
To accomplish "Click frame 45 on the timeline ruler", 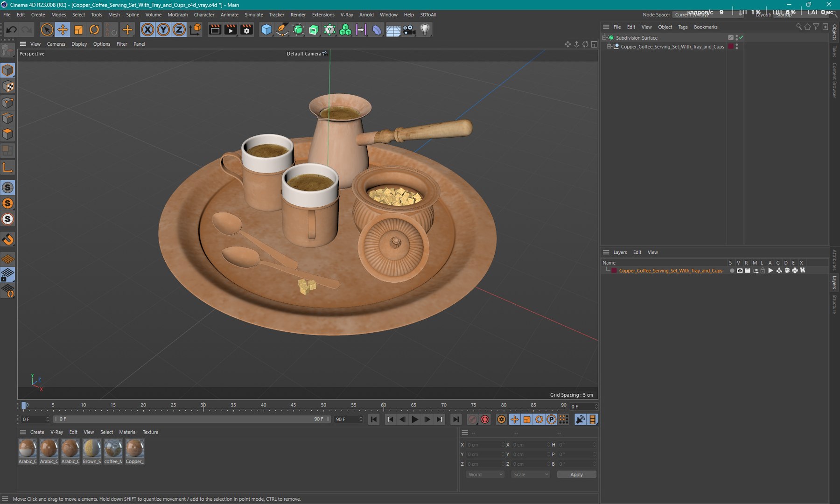I will click(x=293, y=405).
